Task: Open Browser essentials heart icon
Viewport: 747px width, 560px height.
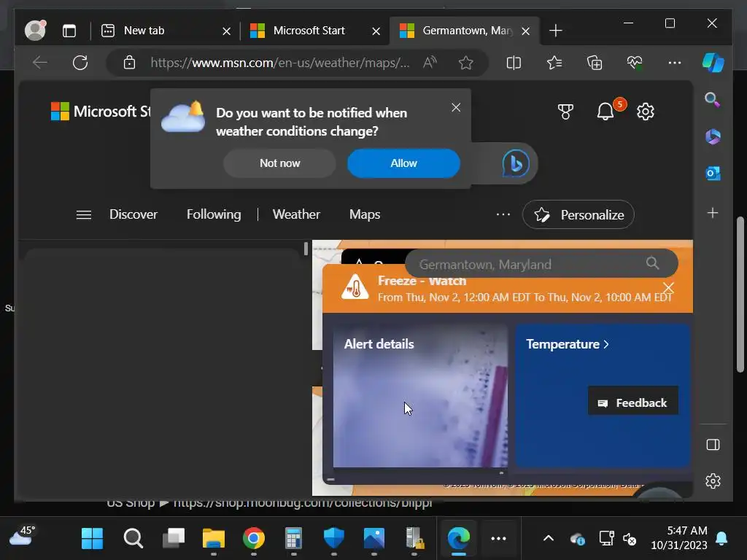Action: 635,63
